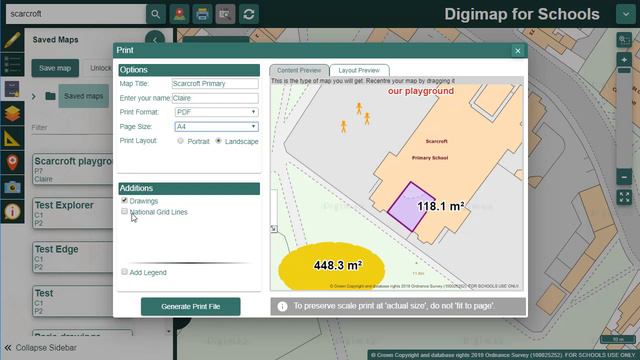Open the overlays layers icon
The height and width of the screenshot is (360, 640).
pos(12,113)
